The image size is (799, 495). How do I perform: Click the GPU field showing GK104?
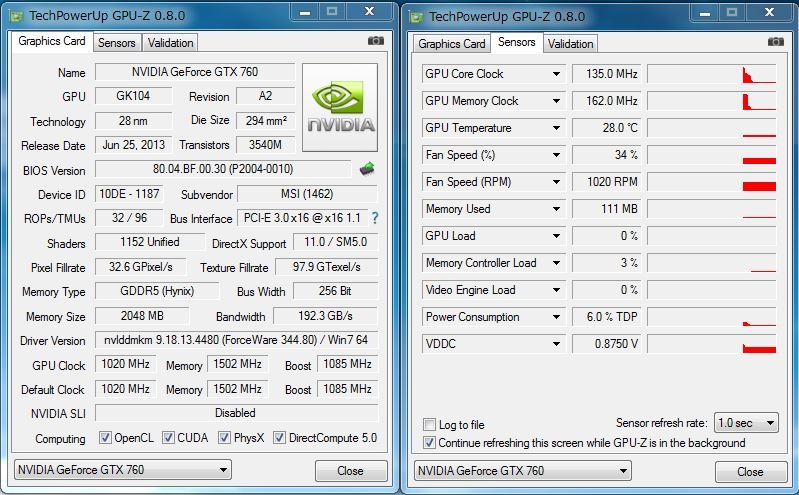134,96
